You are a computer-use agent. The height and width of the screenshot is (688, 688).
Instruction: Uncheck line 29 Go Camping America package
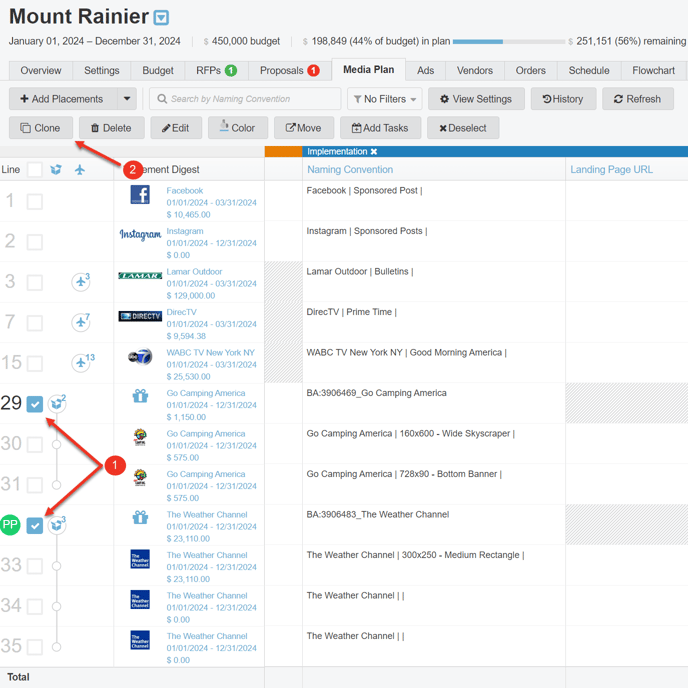35,404
